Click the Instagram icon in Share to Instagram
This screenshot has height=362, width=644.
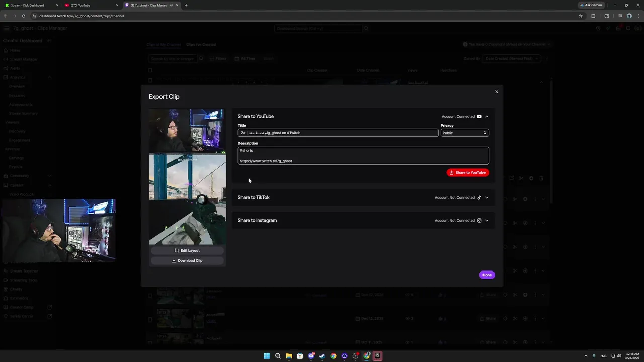pyautogui.click(x=479, y=220)
